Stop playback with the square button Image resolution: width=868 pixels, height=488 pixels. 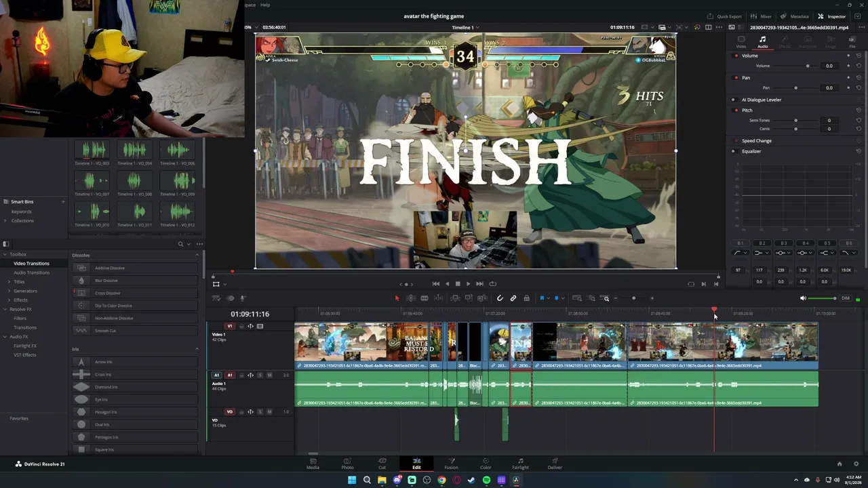(458, 284)
